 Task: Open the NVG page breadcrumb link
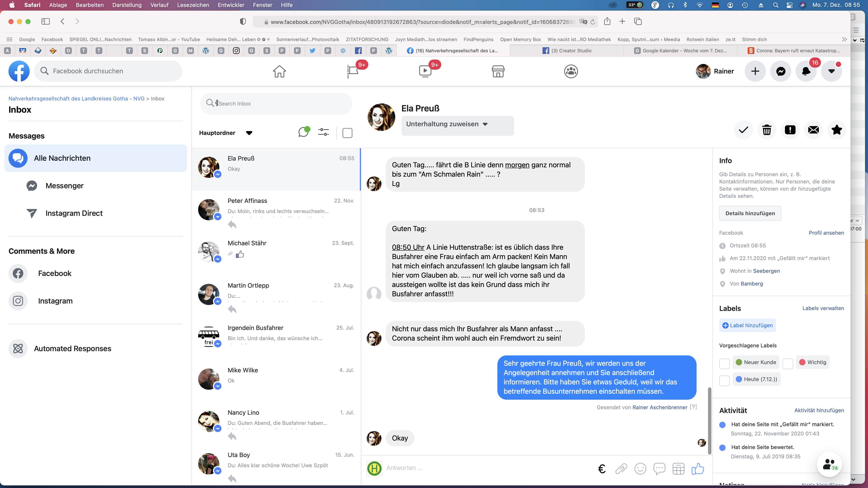tap(77, 99)
